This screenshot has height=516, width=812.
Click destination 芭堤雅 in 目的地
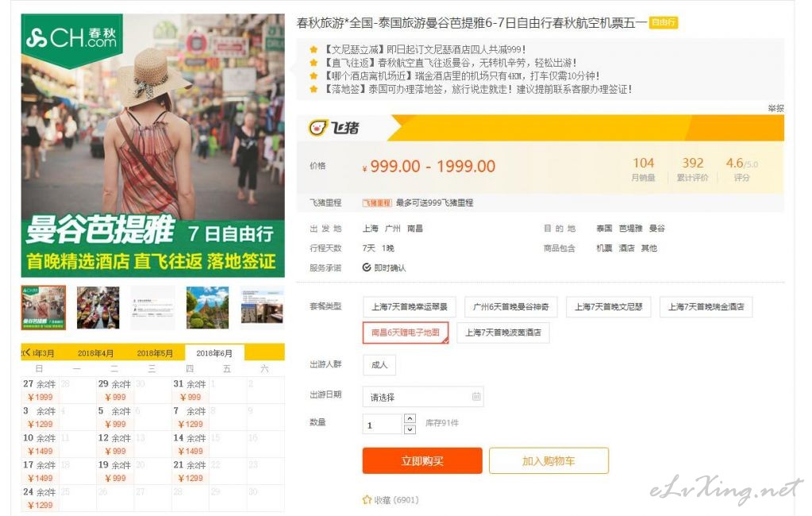pyautogui.click(x=631, y=229)
